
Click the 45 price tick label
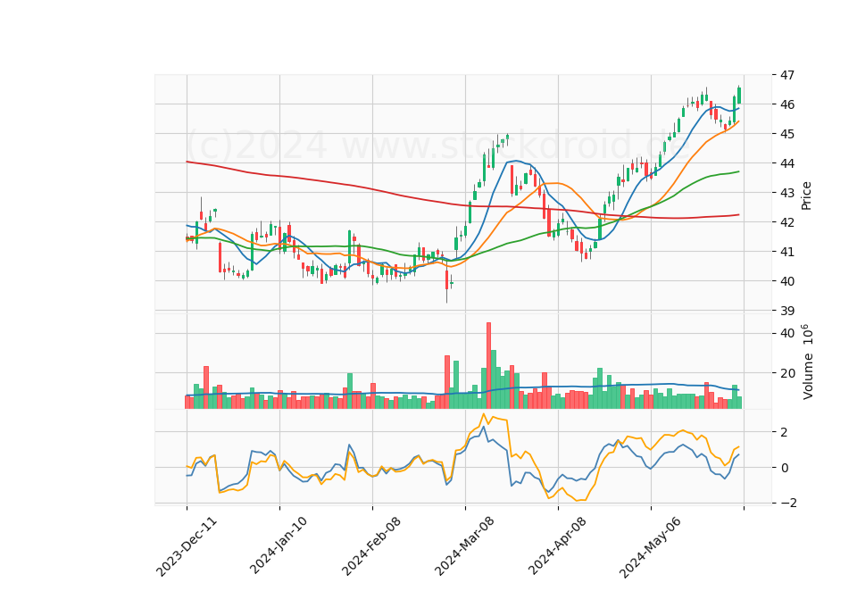coord(787,134)
